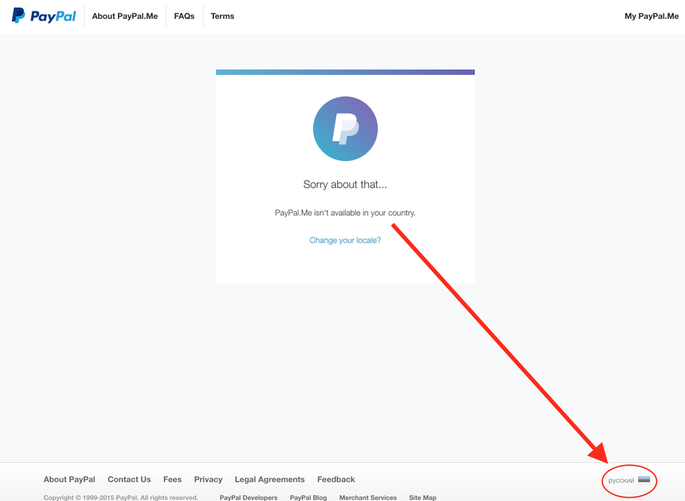Go to My PayPal.Me
This screenshot has width=685, height=501.
point(651,16)
